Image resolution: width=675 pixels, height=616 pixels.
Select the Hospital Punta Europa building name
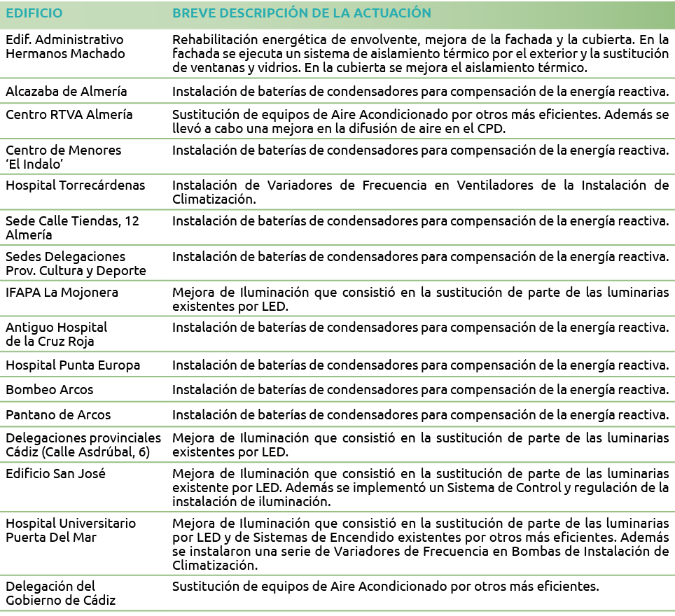(x=73, y=365)
